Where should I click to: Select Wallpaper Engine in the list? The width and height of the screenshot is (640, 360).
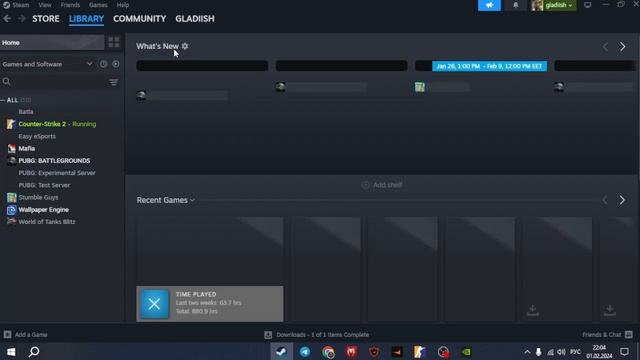44,209
